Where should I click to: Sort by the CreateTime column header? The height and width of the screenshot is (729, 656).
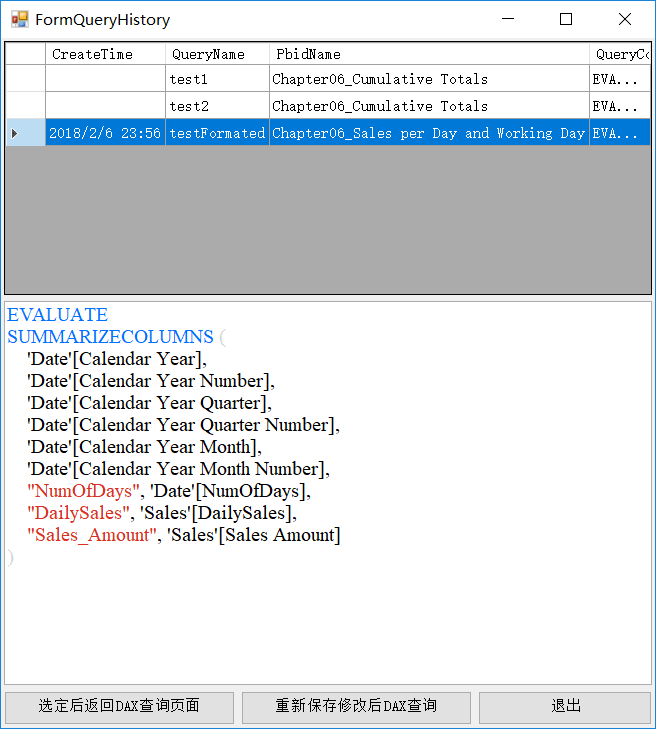pyautogui.click(x=106, y=54)
